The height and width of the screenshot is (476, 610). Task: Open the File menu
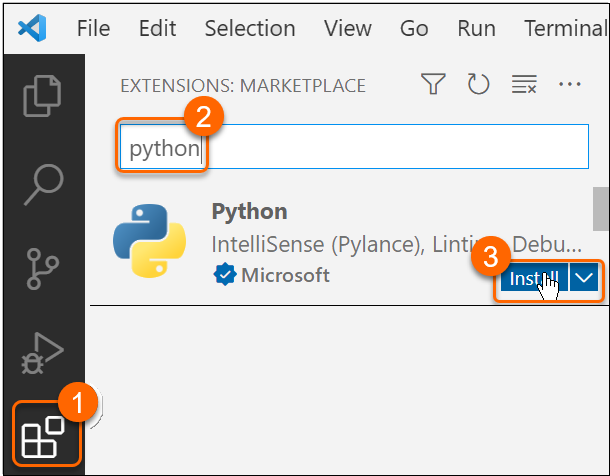tap(93, 28)
